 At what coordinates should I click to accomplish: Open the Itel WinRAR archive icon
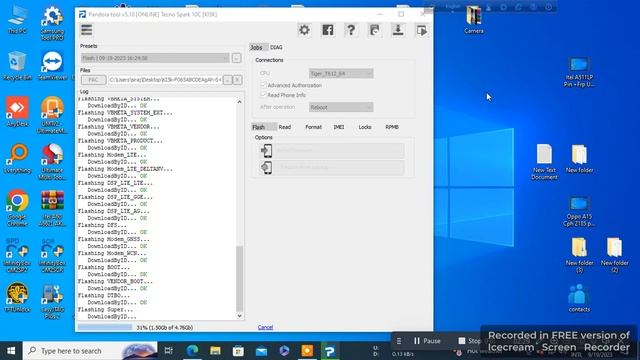tap(52, 208)
